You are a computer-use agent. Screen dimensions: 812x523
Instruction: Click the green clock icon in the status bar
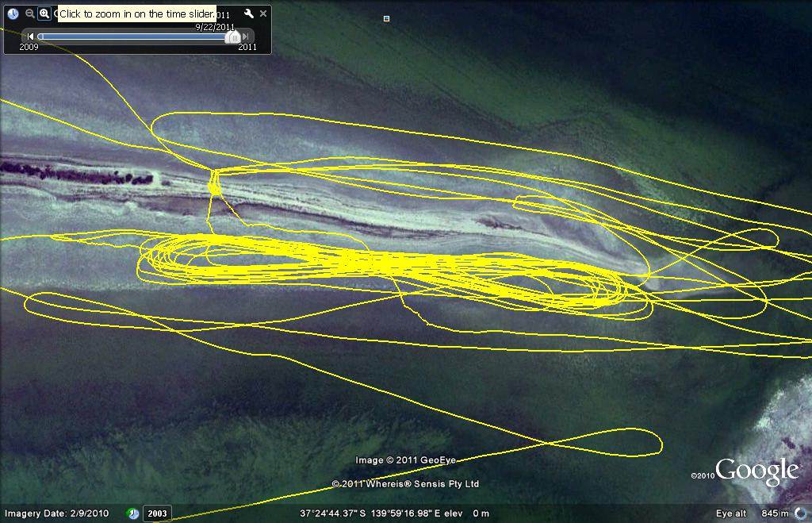pyautogui.click(x=132, y=513)
